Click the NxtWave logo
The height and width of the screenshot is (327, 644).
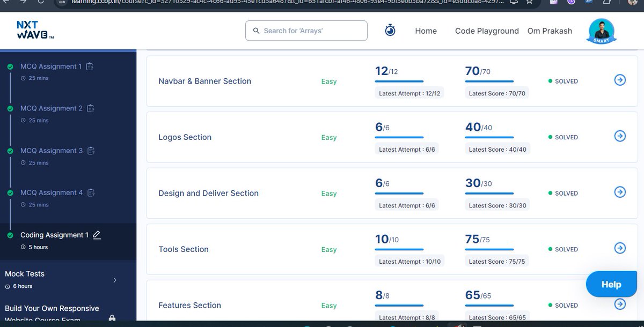[35, 31]
